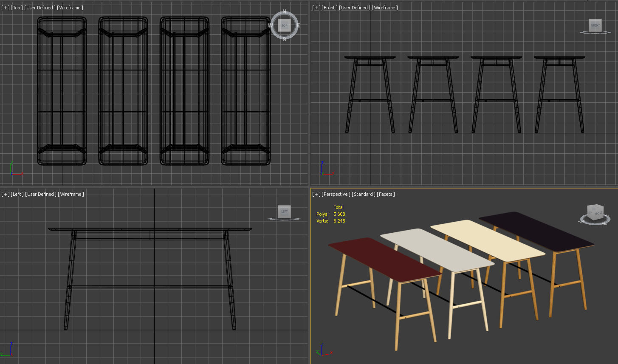Open the Wireframe shading menu in Left viewport

(71, 194)
